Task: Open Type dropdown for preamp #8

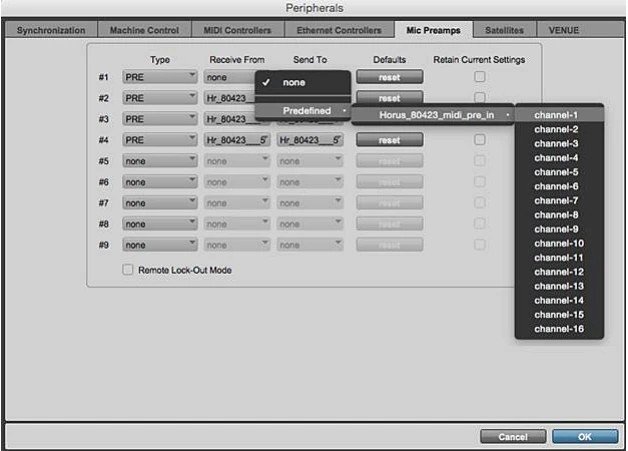Action: tap(160, 224)
